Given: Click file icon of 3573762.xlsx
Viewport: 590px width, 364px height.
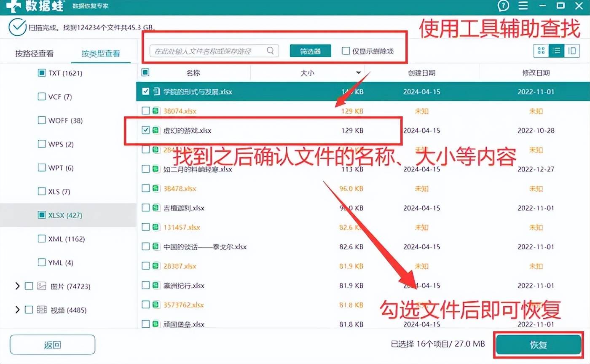Looking at the screenshot, I should (x=156, y=305).
